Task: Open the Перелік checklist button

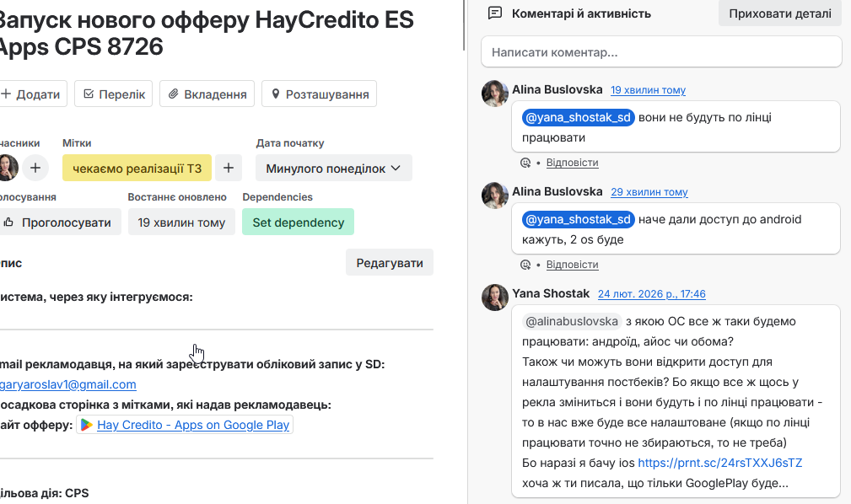Action: (x=114, y=94)
